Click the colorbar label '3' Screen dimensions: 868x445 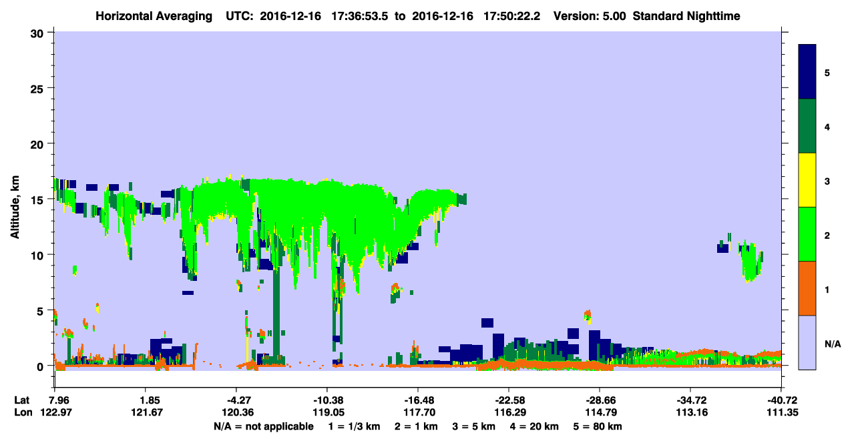pyautogui.click(x=827, y=181)
